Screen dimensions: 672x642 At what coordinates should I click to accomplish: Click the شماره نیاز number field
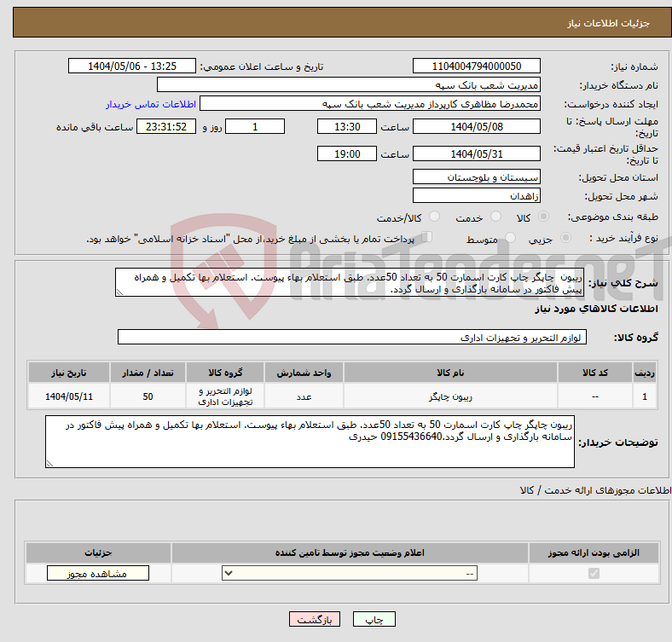tap(476, 67)
